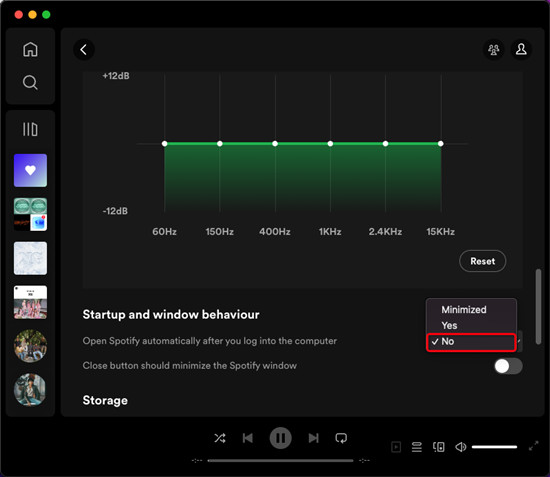Skip to previous track
The width and height of the screenshot is (550, 477).
tap(248, 438)
